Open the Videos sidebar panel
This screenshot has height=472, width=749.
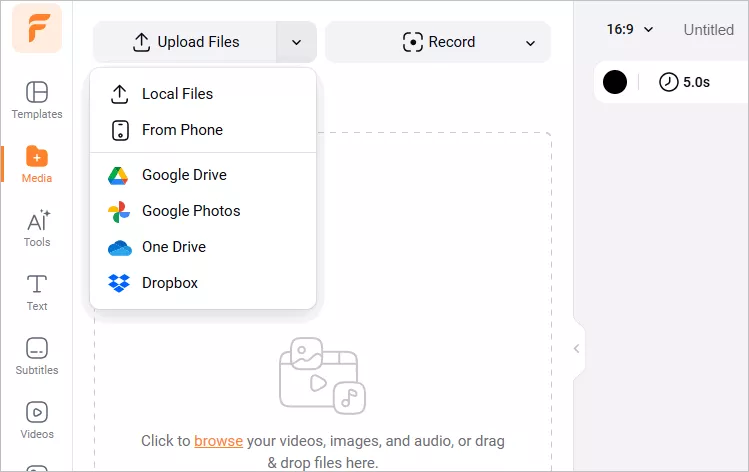[x=37, y=420]
